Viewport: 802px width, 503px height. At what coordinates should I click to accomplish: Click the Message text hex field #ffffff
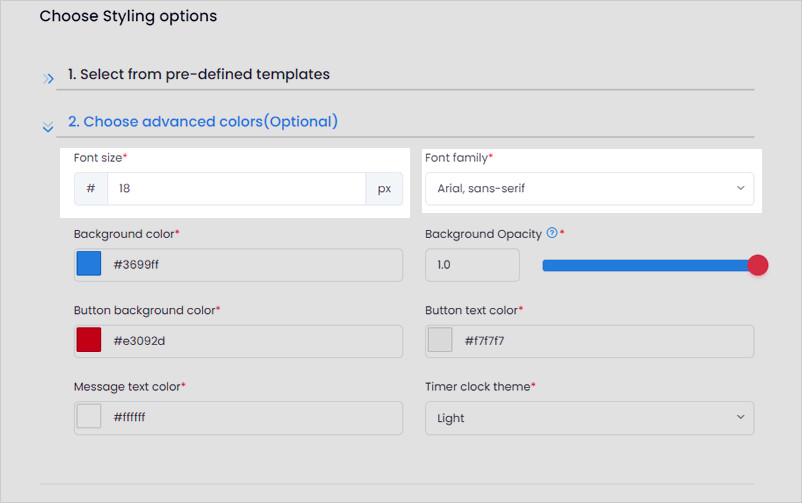click(238, 418)
